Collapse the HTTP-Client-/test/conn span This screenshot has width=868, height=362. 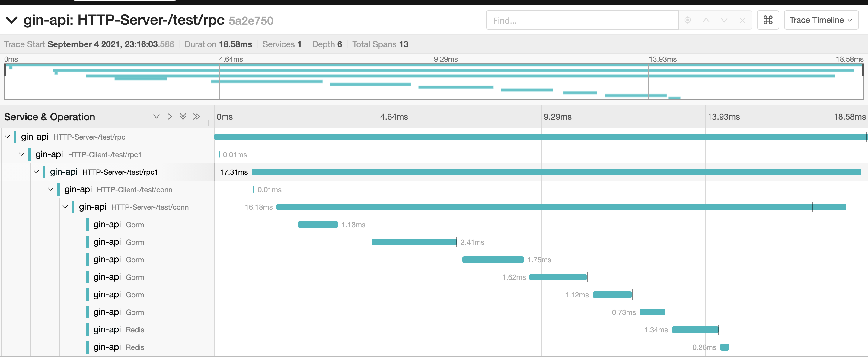(51, 189)
